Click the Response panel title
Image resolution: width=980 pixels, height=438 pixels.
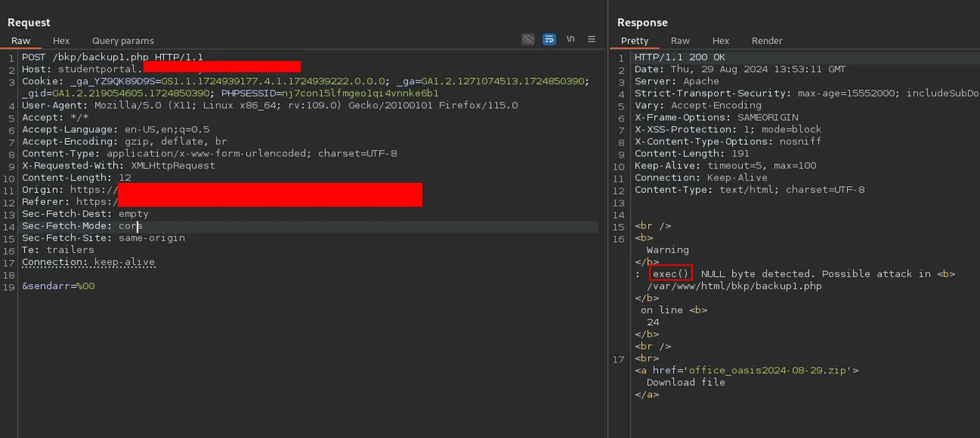pos(643,23)
